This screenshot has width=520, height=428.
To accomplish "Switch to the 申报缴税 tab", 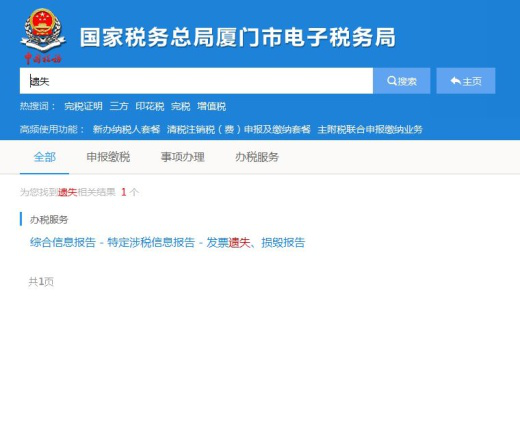I will [108, 157].
